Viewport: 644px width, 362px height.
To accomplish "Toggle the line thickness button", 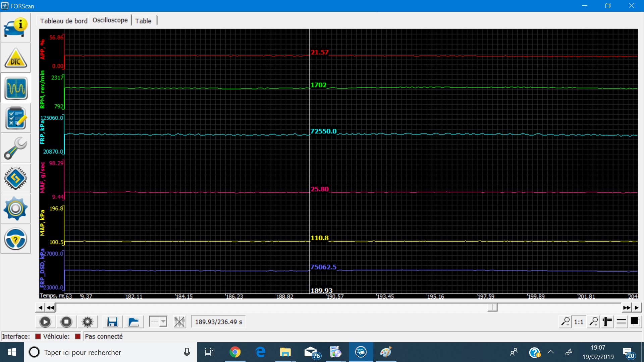I will click(621, 322).
